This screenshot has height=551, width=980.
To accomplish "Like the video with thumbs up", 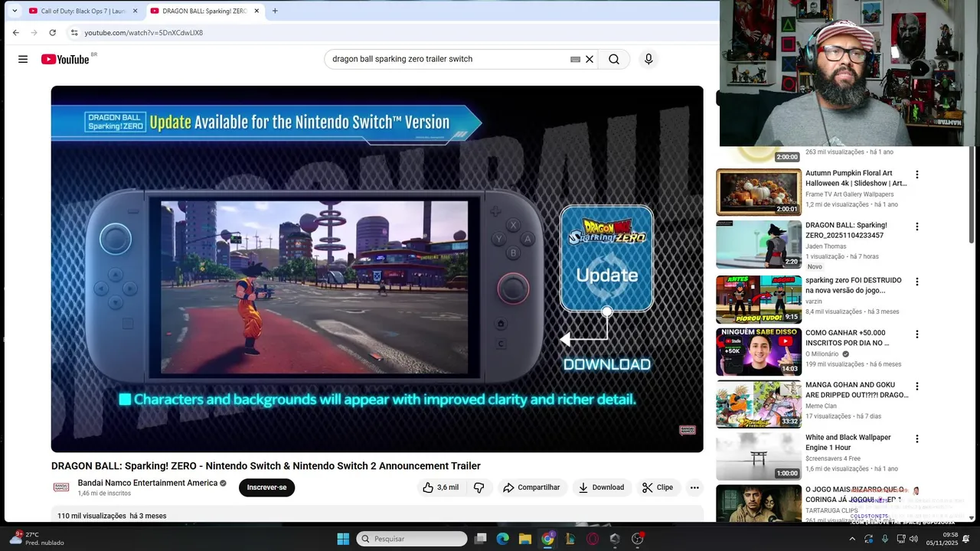I will (x=441, y=487).
